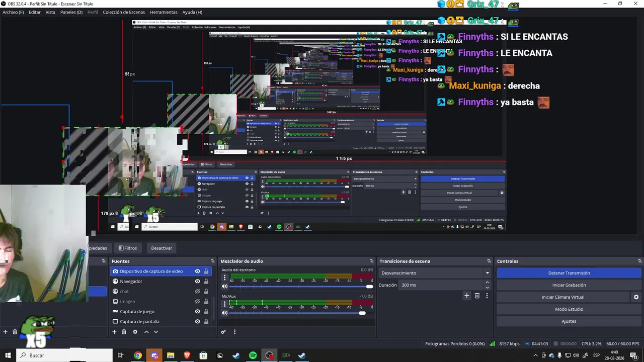The height and width of the screenshot is (362, 644).
Task: Open virtual camera settings gear icon
Action: coord(636,297)
